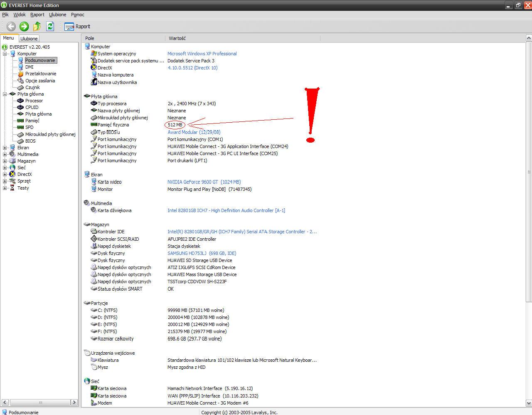Click the Pamięć fizyczna row icon

coord(94,125)
